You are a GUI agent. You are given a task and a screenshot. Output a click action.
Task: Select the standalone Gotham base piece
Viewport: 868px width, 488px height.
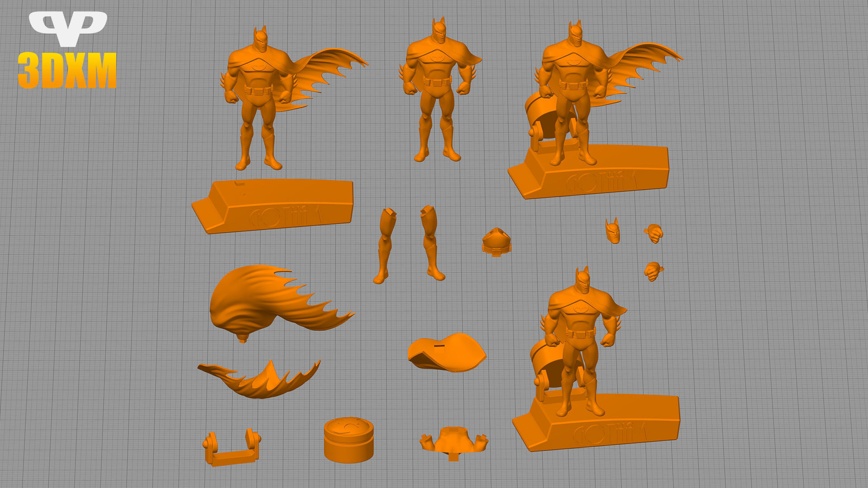pos(273,206)
